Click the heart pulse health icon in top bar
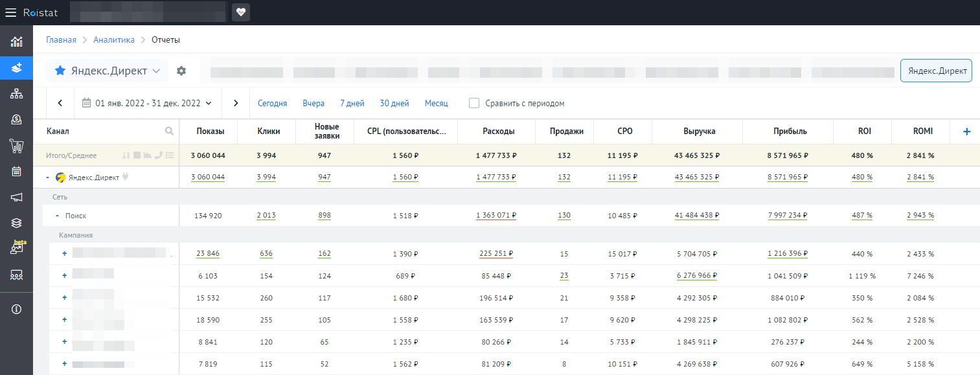The width and height of the screenshot is (980, 375). (241, 12)
